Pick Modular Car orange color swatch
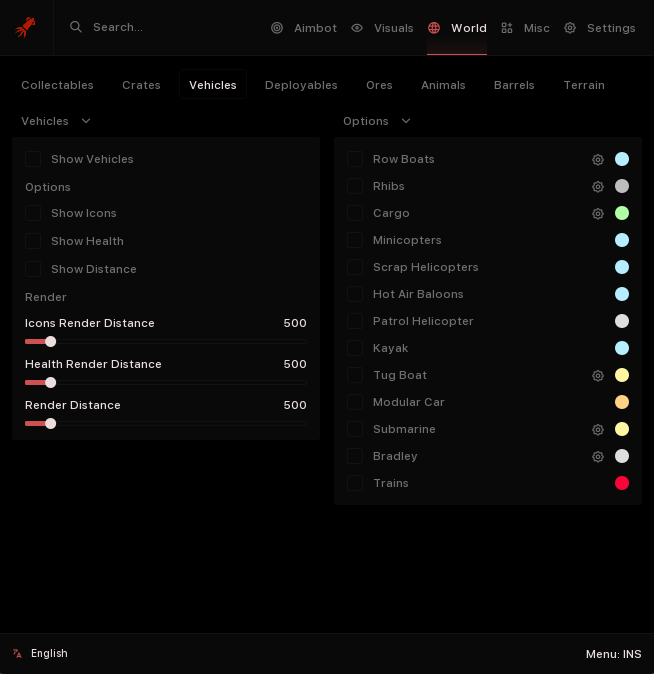 tap(622, 402)
